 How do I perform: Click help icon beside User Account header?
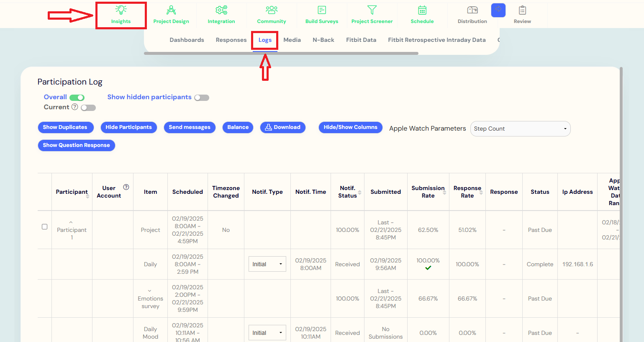pos(126,187)
